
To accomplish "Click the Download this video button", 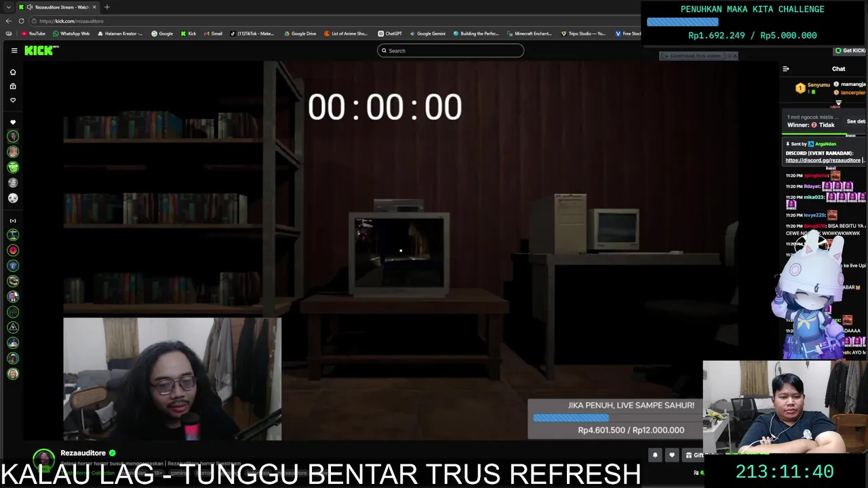I will click(x=692, y=56).
